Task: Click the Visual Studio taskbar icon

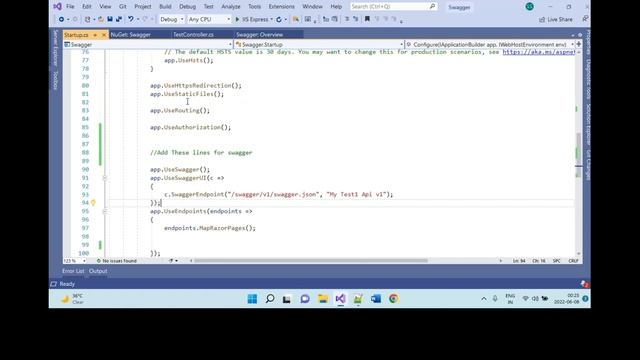Action: click(340, 299)
